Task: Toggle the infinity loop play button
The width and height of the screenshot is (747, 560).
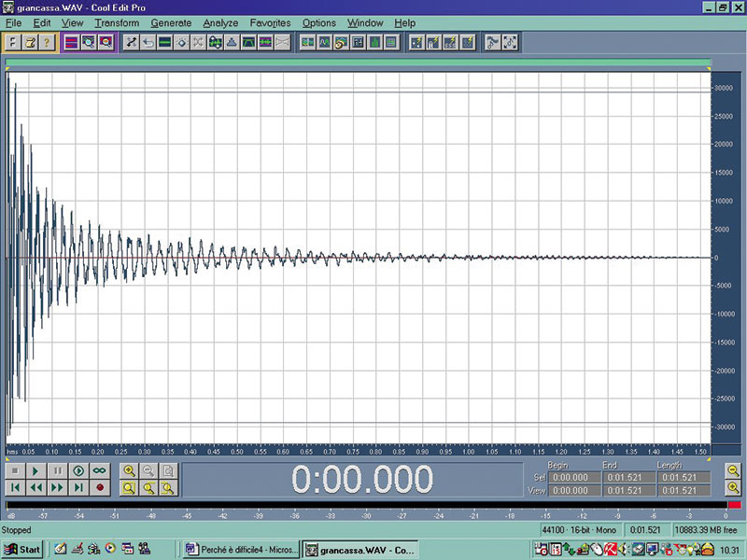Action: [x=100, y=471]
